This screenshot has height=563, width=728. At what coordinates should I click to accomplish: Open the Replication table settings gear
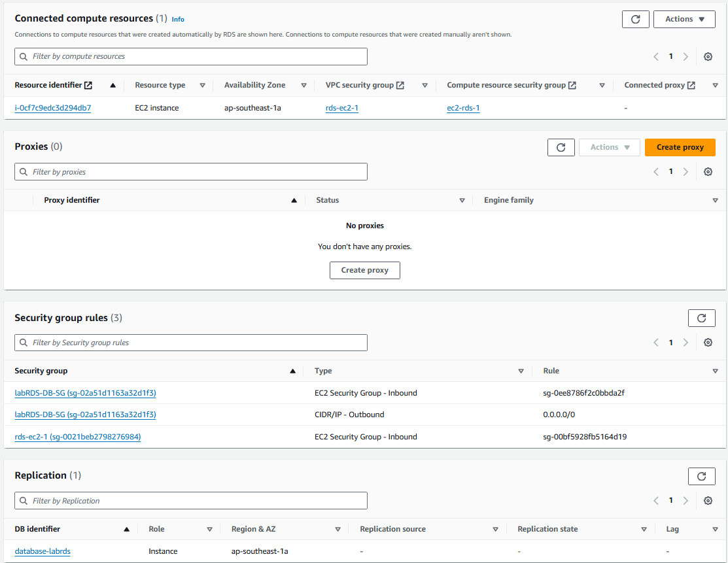coord(708,501)
